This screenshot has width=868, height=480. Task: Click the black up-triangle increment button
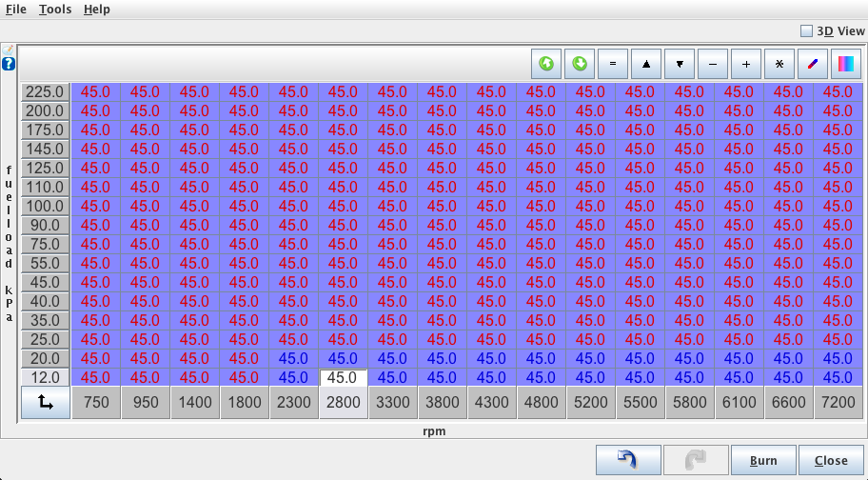(x=646, y=65)
